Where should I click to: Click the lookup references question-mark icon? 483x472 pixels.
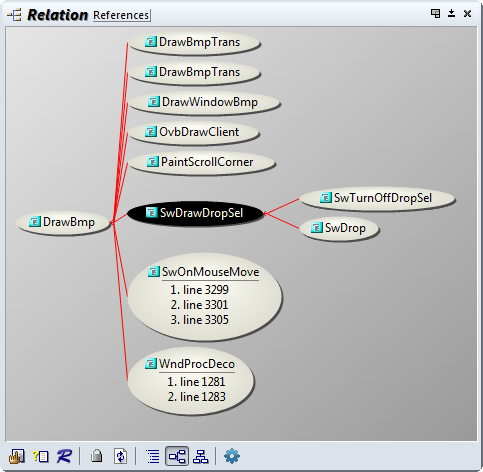(x=41, y=456)
